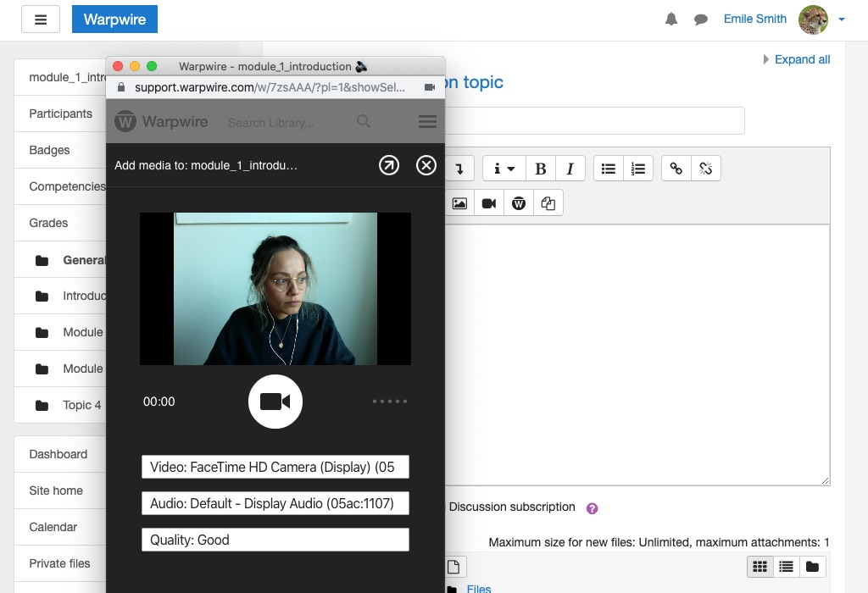The height and width of the screenshot is (593, 868).
Task: Click the Warpwire editor plugin icon
Action: tap(519, 203)
